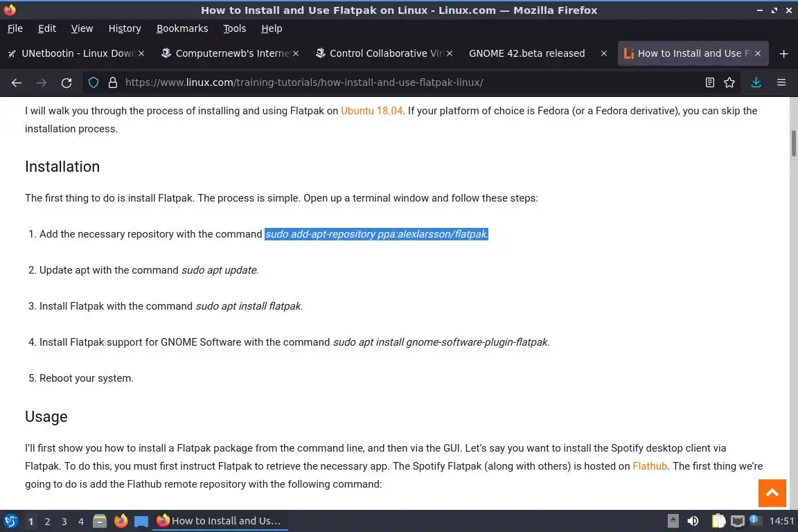Follow the Flathub link

pos(649,465)
